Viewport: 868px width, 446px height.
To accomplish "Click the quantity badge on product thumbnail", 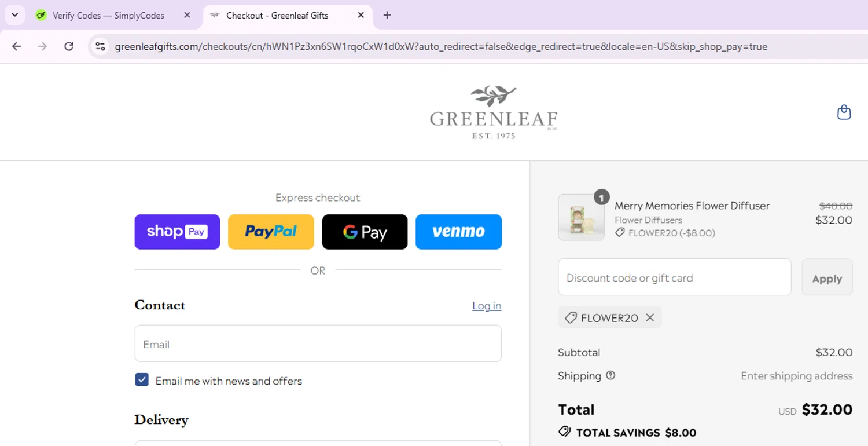I will click(602, 198).
